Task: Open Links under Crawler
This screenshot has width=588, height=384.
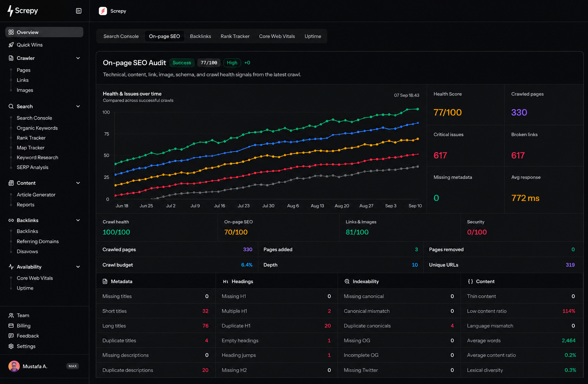Action: [23, 80]
